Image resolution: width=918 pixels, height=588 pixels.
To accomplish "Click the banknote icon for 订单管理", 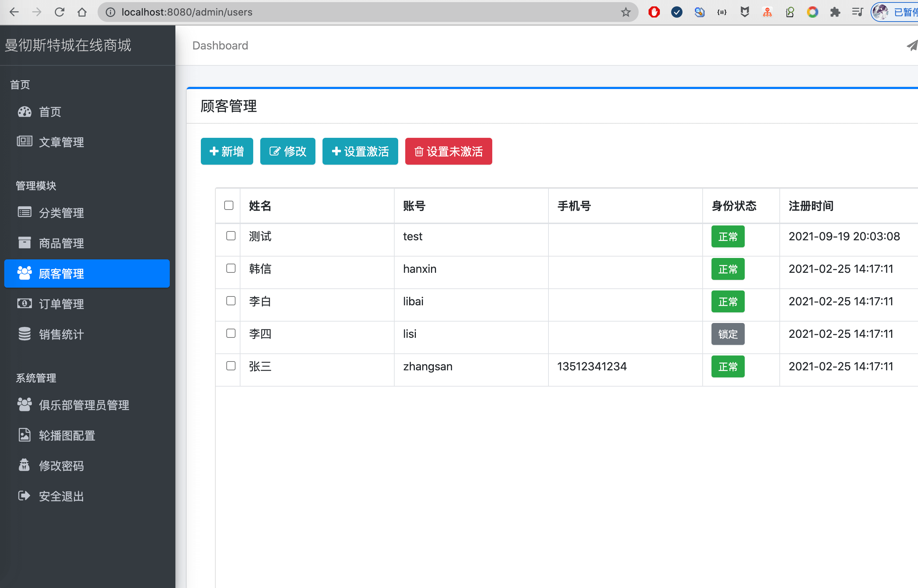I will [x=24, y=304].
